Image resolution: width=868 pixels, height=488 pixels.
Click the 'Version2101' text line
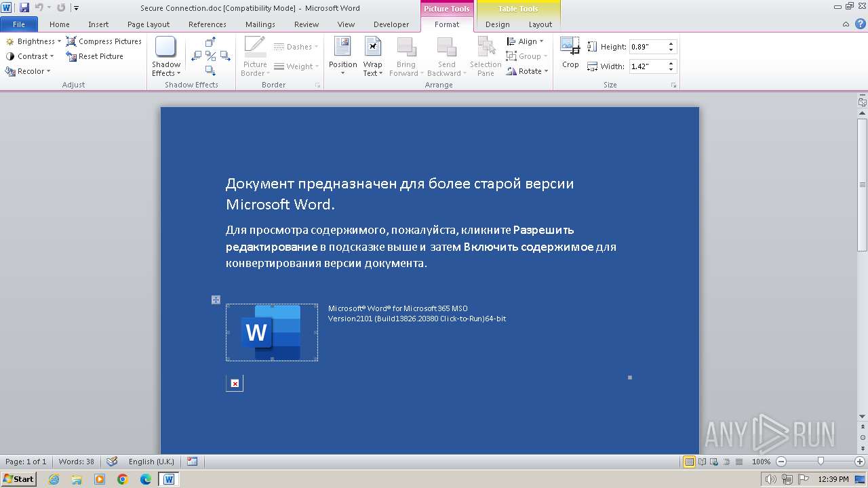(x=417, y=319)
